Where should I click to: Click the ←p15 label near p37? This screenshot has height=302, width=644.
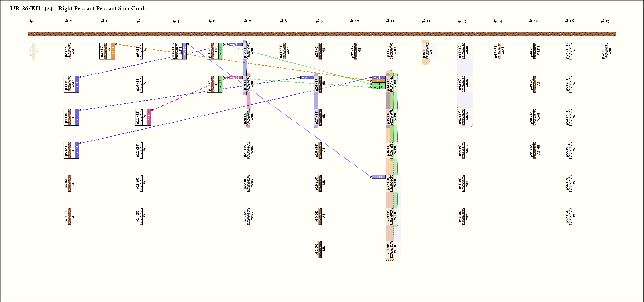point(379,177)
